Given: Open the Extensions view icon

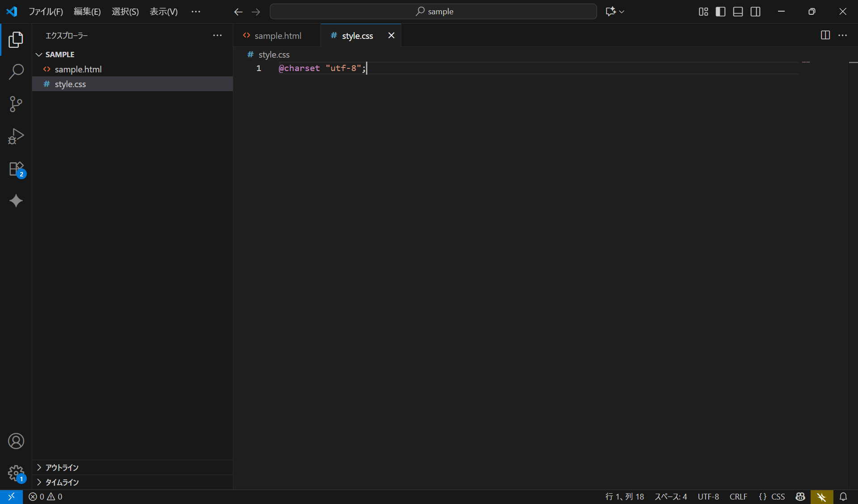Looking at the screenshot, I should click(16, 169).
